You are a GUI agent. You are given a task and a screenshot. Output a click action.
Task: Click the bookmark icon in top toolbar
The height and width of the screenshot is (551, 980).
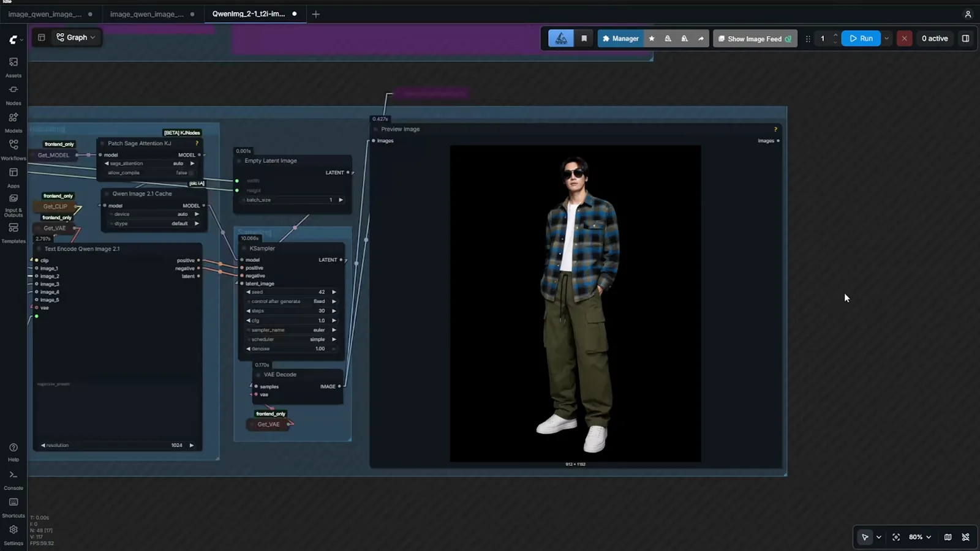tap(584, 39)
